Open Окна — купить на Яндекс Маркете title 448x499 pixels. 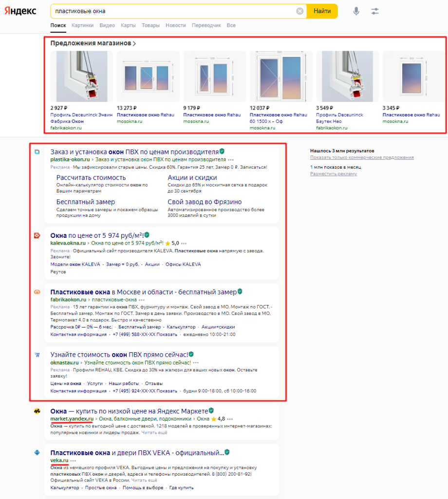click(x=129, y=411)
